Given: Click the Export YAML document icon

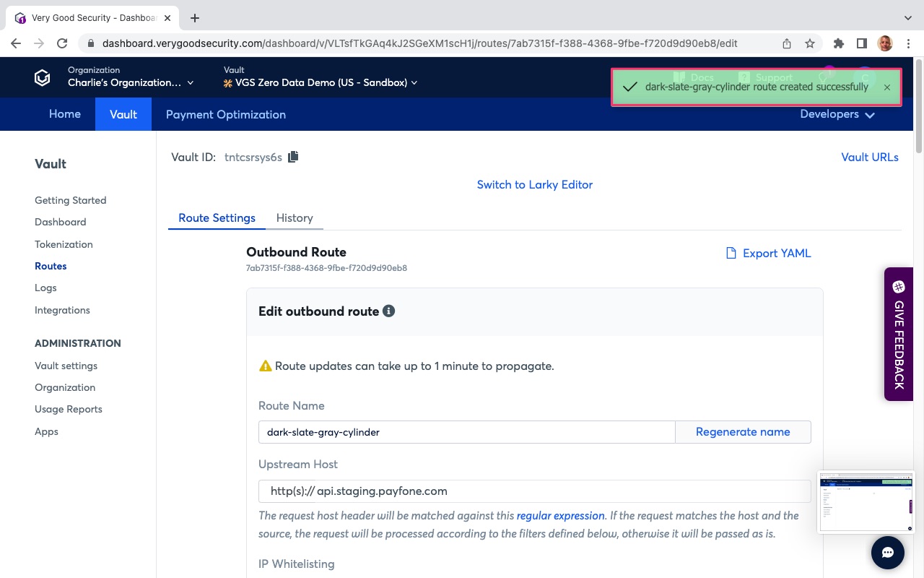Looking at the screenshot, I should [x=731, y=253].
